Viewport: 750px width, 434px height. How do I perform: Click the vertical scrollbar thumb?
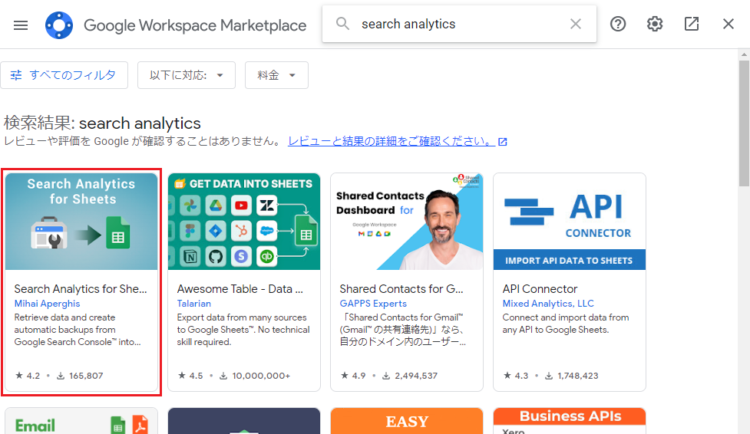744,123
